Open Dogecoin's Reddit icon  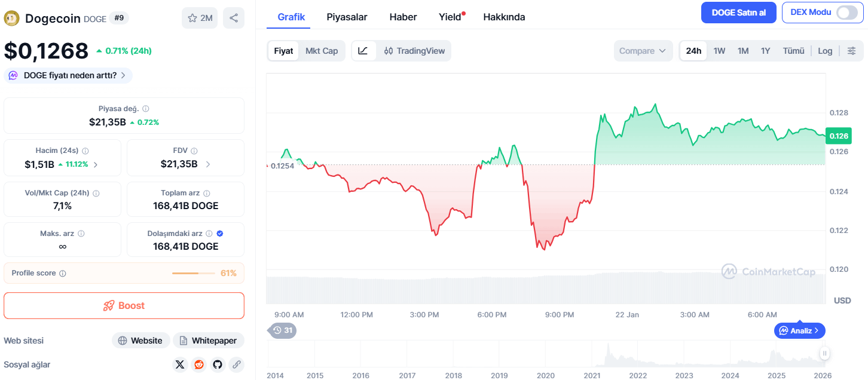point(199,364)
